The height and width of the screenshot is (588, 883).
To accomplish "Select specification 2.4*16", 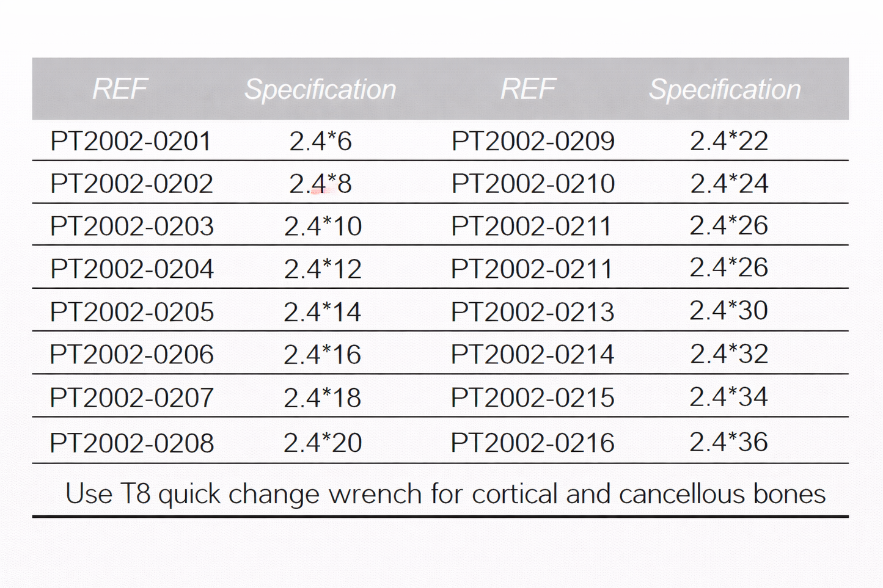I will point(323,355).
